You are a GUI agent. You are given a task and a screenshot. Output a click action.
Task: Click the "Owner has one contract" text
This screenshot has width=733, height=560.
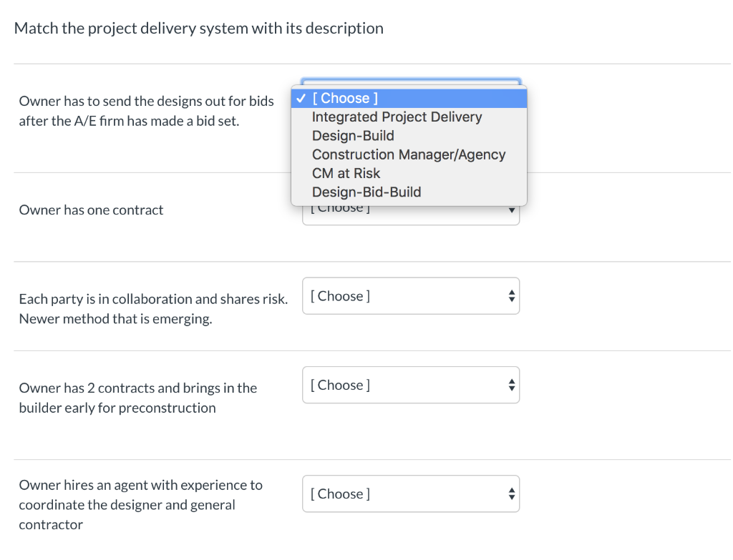click(x=91, y=210)
